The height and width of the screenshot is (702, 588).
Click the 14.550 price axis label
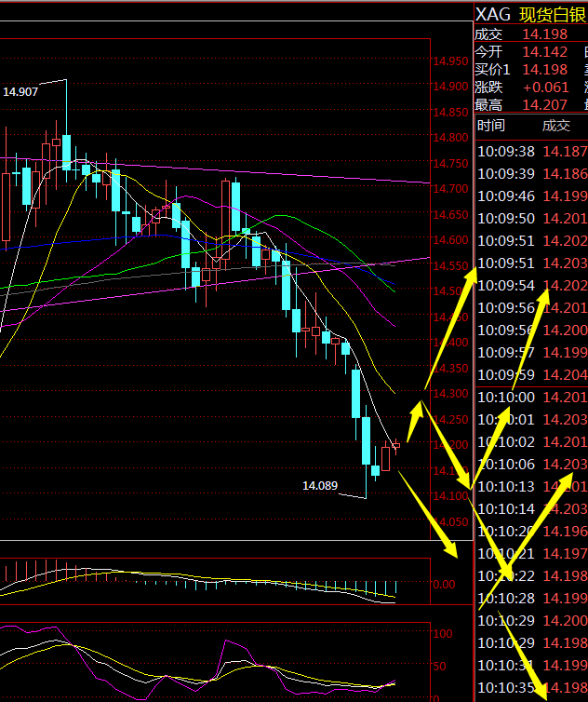tap(450, 266)
